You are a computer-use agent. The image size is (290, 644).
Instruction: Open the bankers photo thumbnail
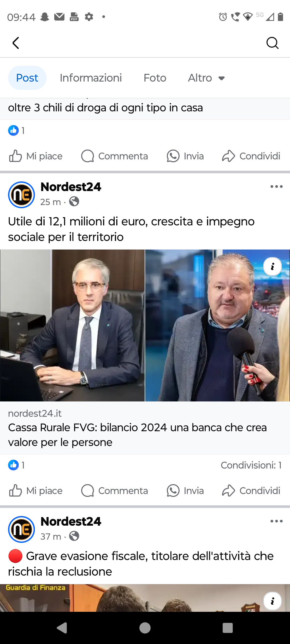[145, 325]
